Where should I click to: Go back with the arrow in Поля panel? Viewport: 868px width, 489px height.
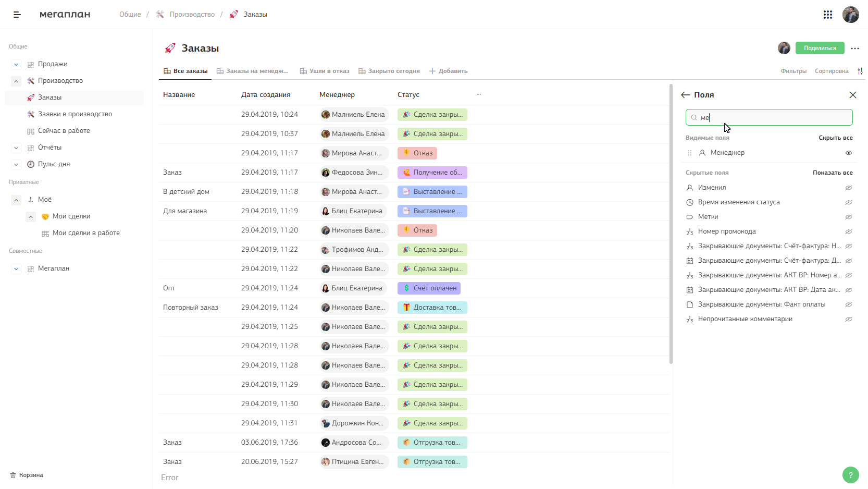pos(686,95)
